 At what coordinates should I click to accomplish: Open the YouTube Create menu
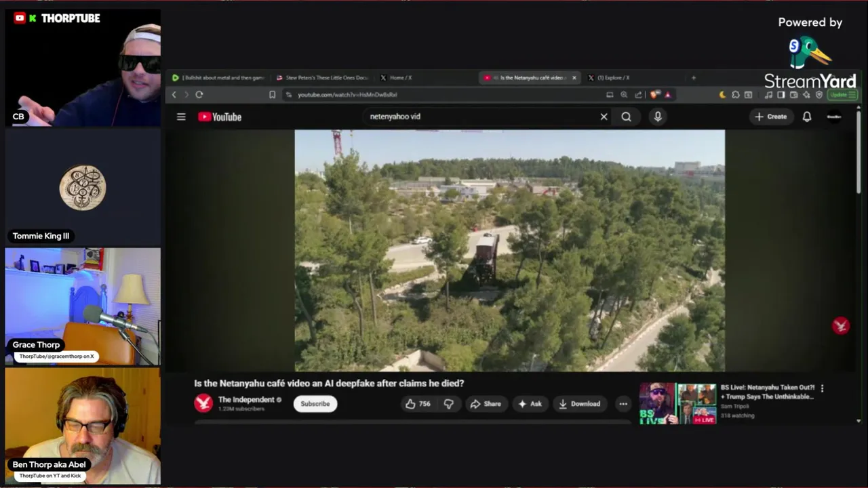pyautogui.click(x=771, y=117)
